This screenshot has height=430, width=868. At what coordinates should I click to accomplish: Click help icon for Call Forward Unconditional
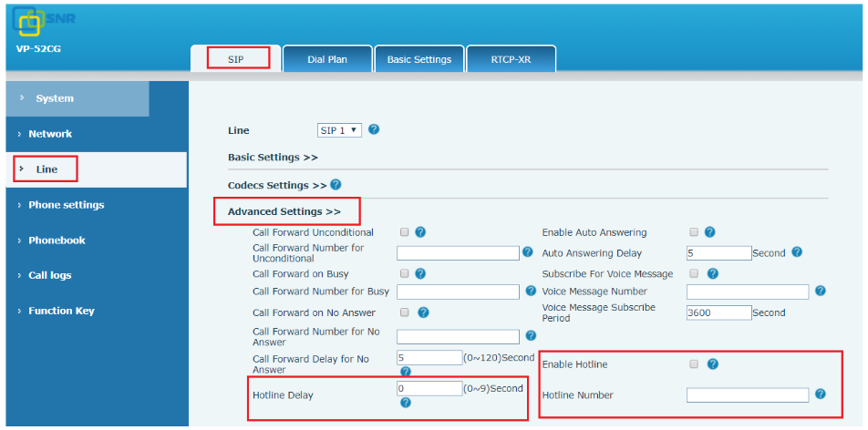point(420,232)
